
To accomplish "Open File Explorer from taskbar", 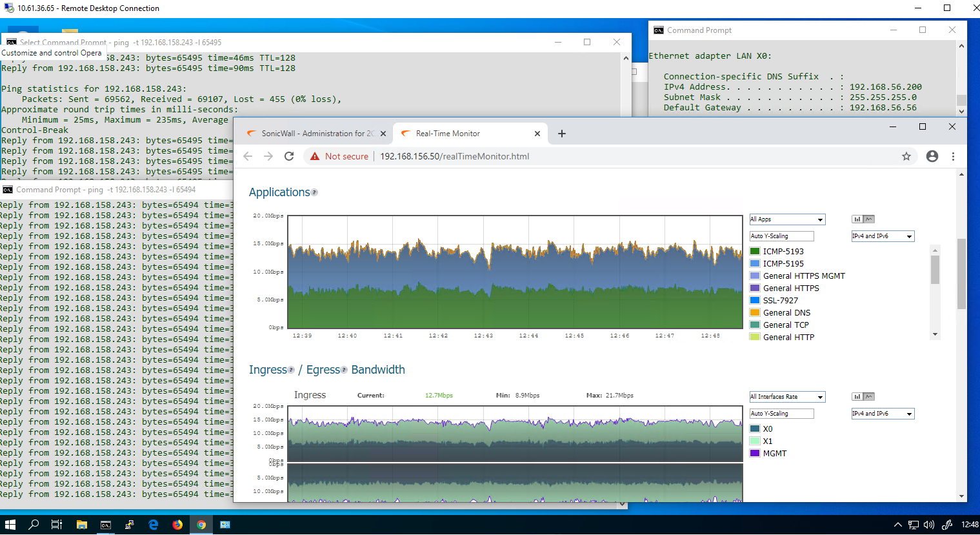I will [81, 525].
